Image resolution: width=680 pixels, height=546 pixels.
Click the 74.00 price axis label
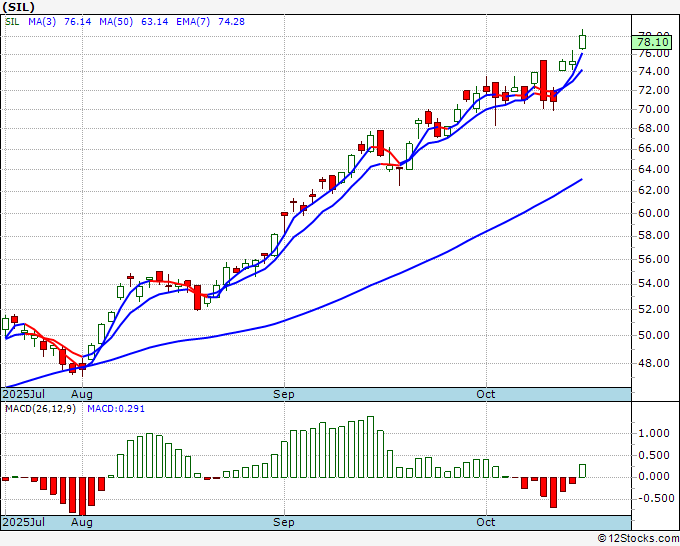(654, 72)
